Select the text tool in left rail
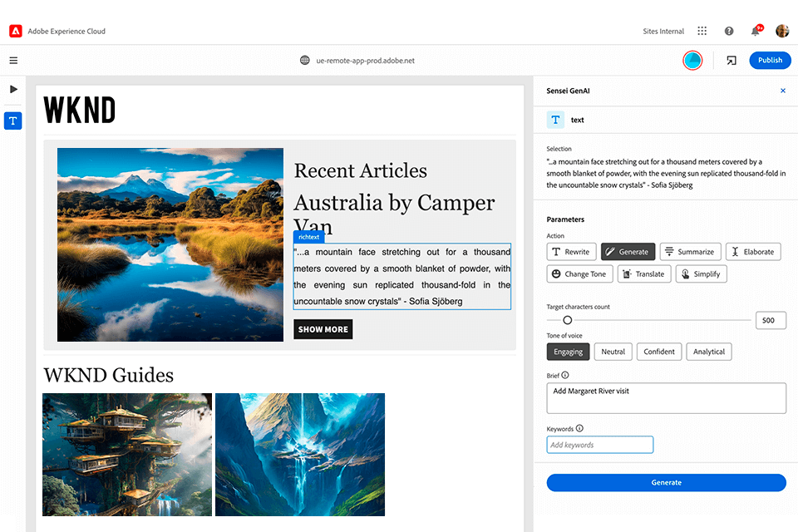 pos(13,121)
